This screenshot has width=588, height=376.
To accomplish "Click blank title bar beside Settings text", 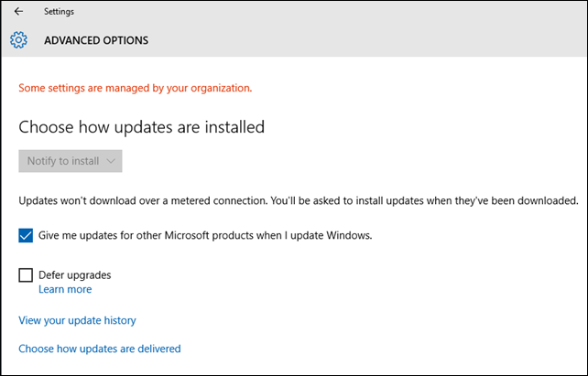I will point(330,12).
